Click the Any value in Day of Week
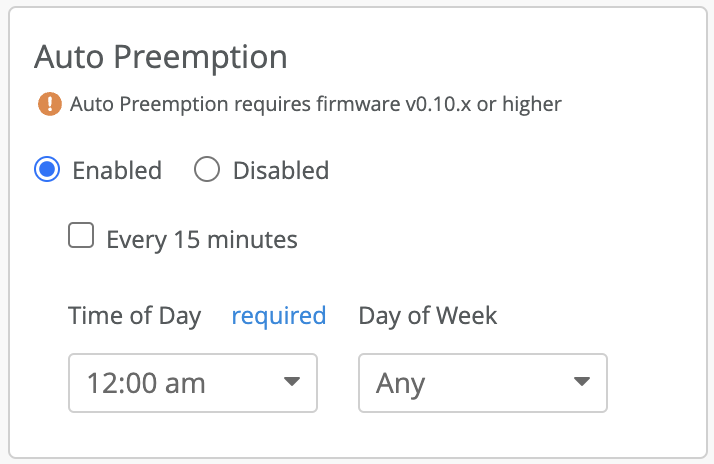Image resolution: width=714 pixels, height=464 pixels. pyautogui.click(x=401, y=382)
